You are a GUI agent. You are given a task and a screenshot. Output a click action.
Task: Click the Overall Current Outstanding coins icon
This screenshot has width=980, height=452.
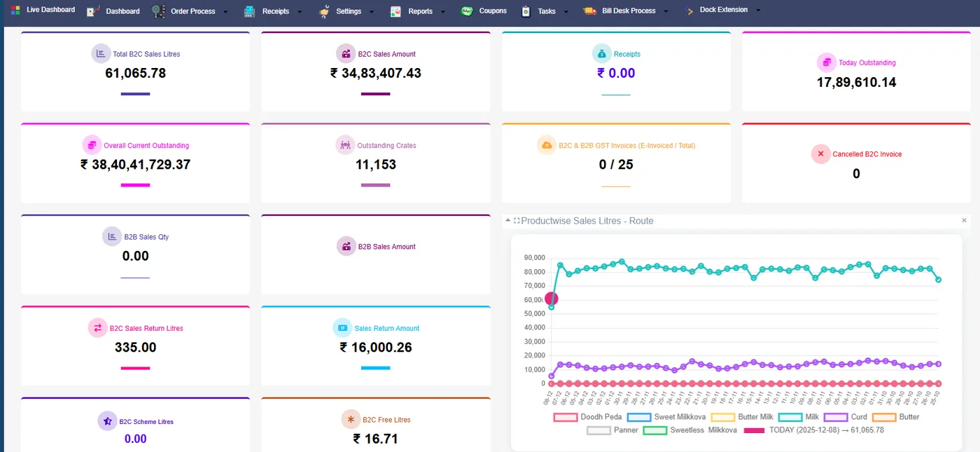point(92,146)
